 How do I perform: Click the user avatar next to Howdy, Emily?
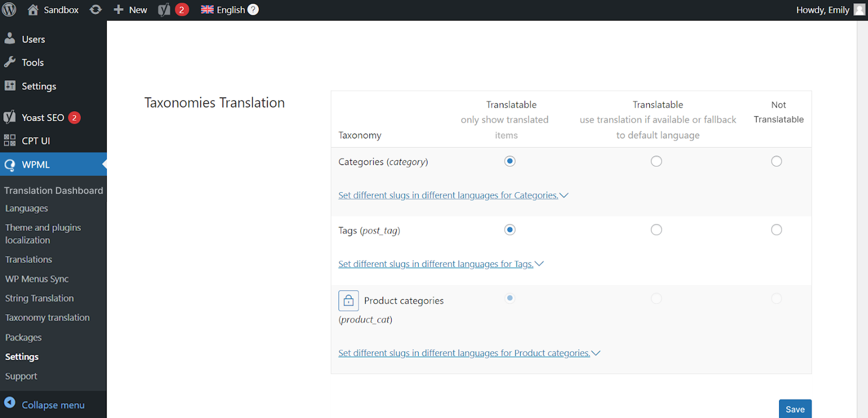(859, 10)
